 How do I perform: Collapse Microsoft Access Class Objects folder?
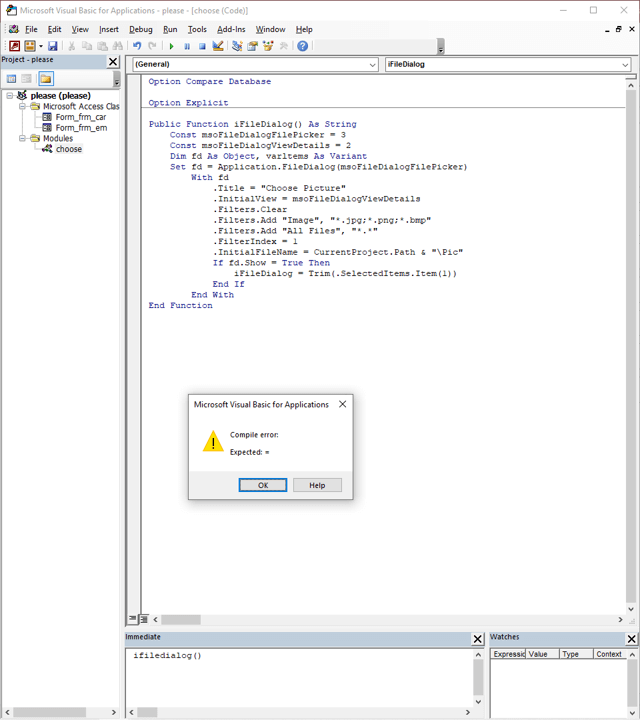point(22,106)
